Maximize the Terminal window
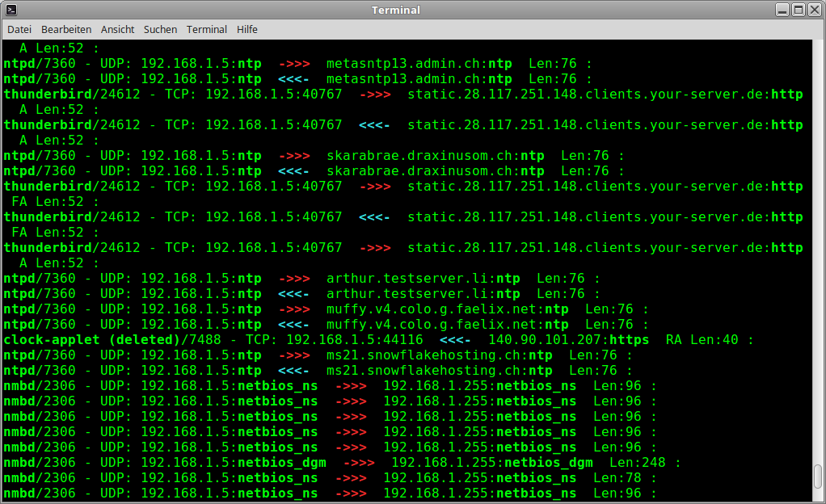The image size is (826, 504). (799, 10)
